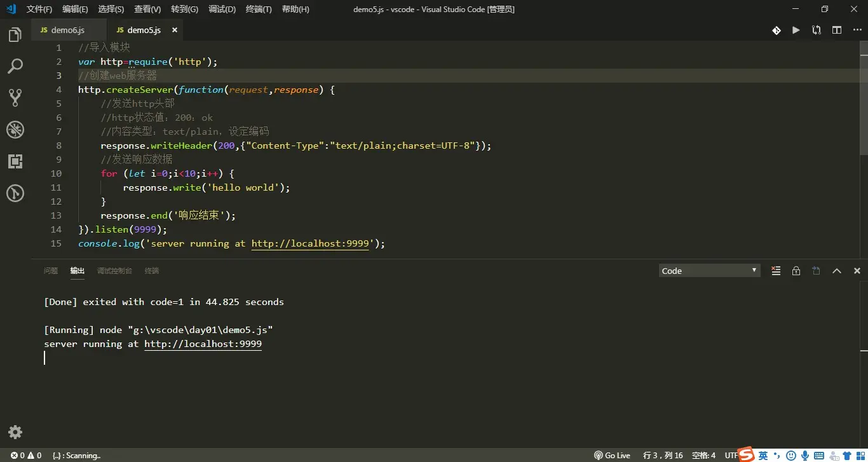
Task: Open the output log file icon
Action: point(817,271)
